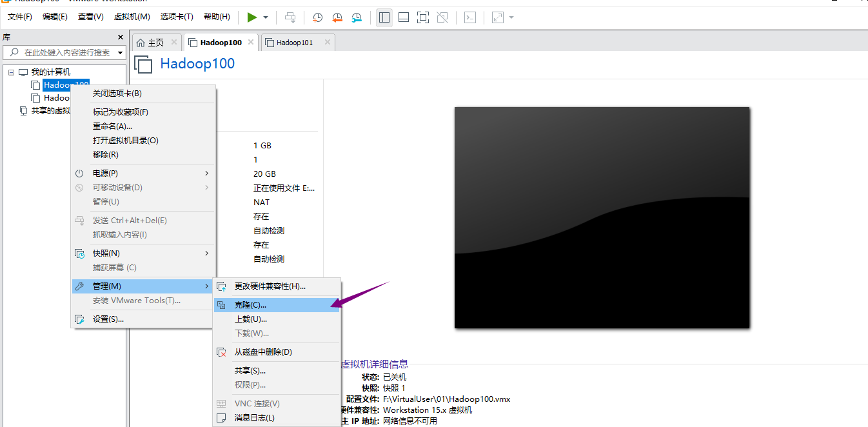Choose 标记为收藏项(F) from context menu

click(143, 112)
